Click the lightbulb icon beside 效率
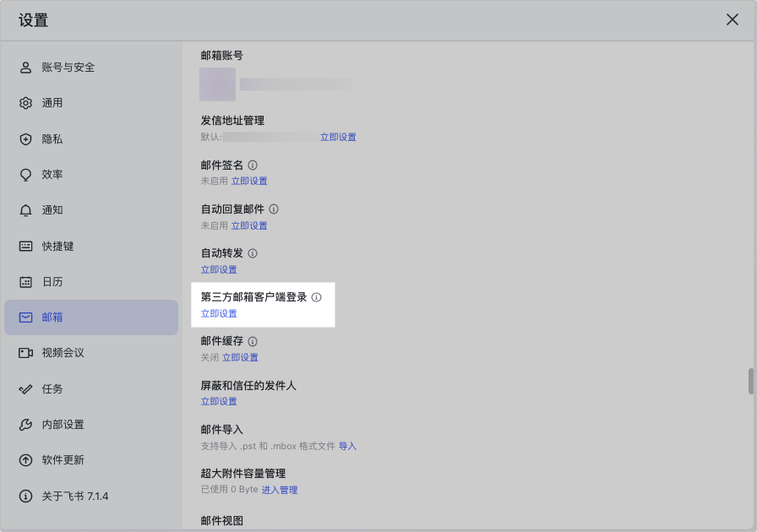The image size is (757, 532). [x=25, y=175]
